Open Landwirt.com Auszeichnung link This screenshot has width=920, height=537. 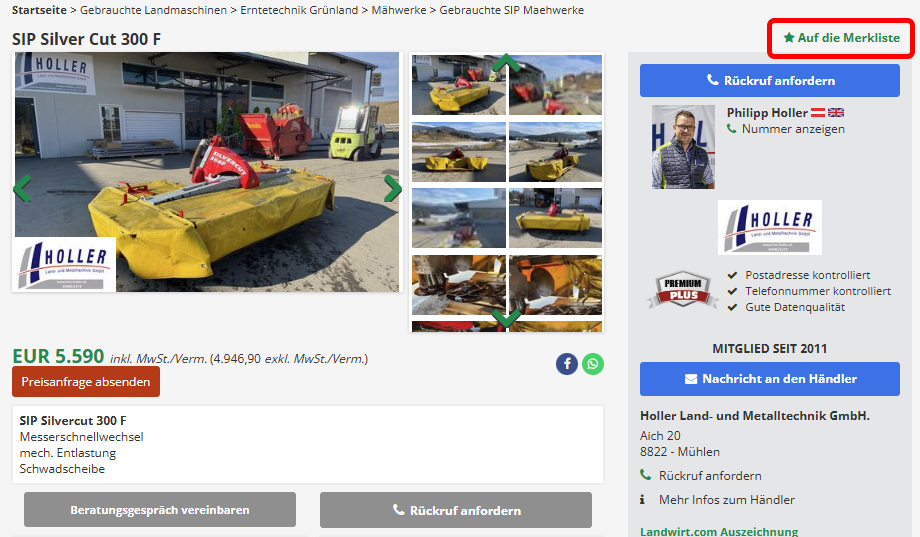coord(719,531)
